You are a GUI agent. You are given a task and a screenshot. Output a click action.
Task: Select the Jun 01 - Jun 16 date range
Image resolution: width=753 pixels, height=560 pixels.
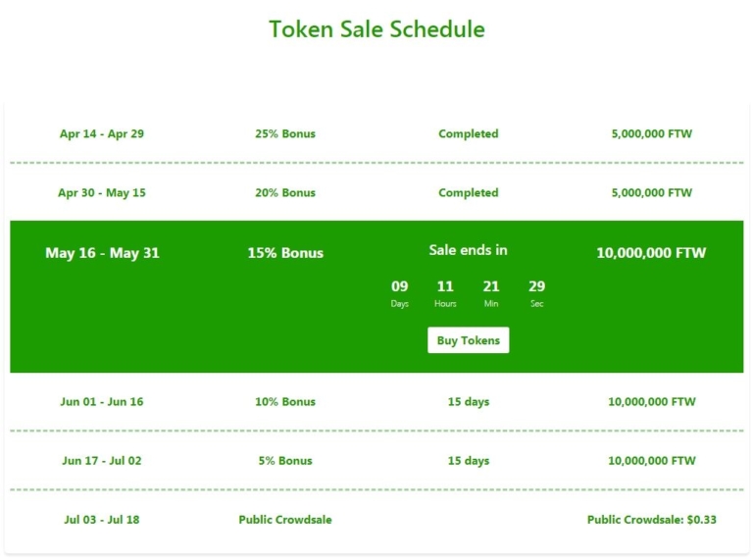click(x=102, y=401)
